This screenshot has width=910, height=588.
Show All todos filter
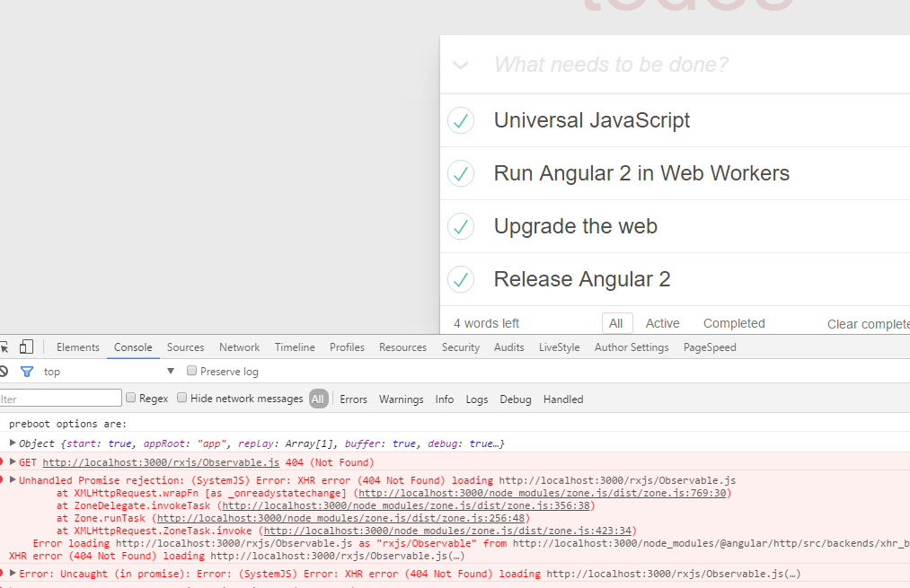(x=616, y=323)
